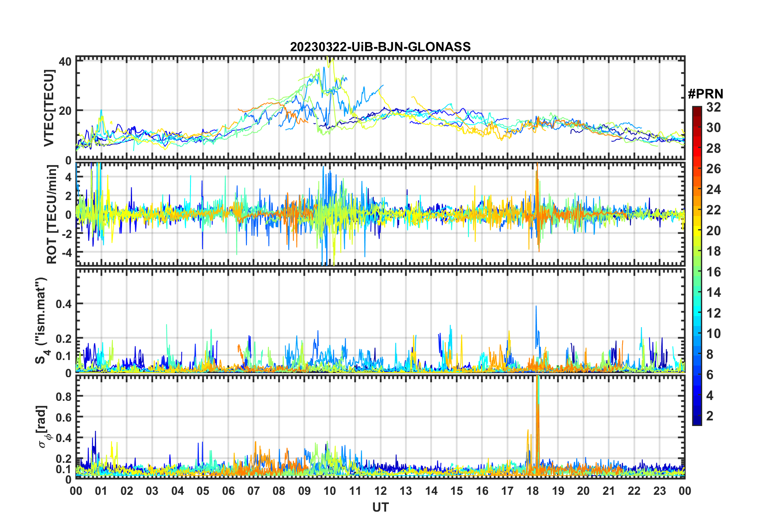Click the plot title 20230322-UiB-BJN-GLONASS

380,47
